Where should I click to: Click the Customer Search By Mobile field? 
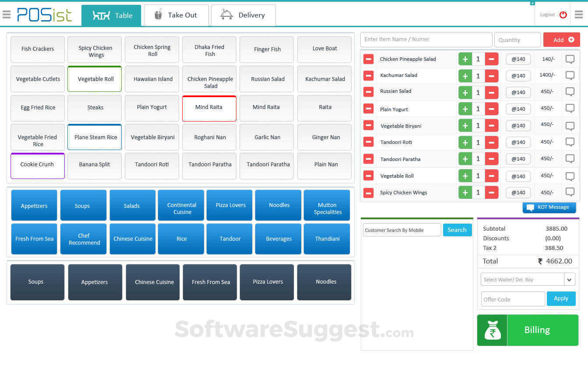click(x=401, y=229)
